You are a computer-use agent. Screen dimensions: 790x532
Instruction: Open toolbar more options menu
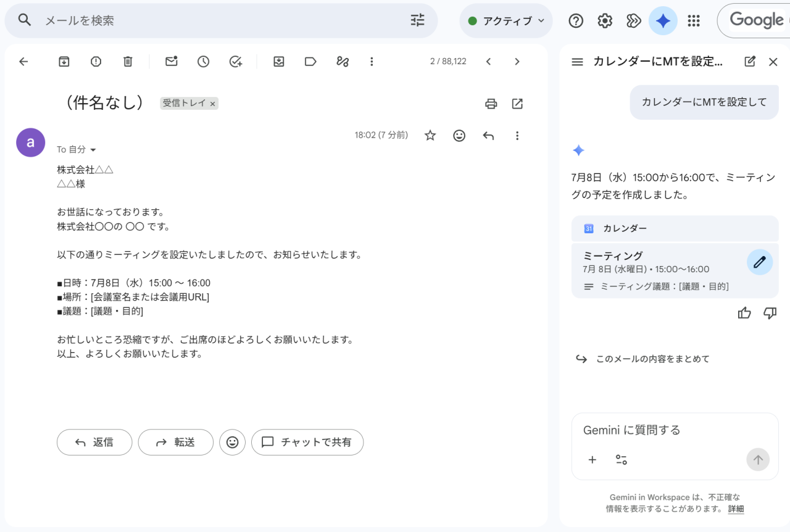pos(372,61)
